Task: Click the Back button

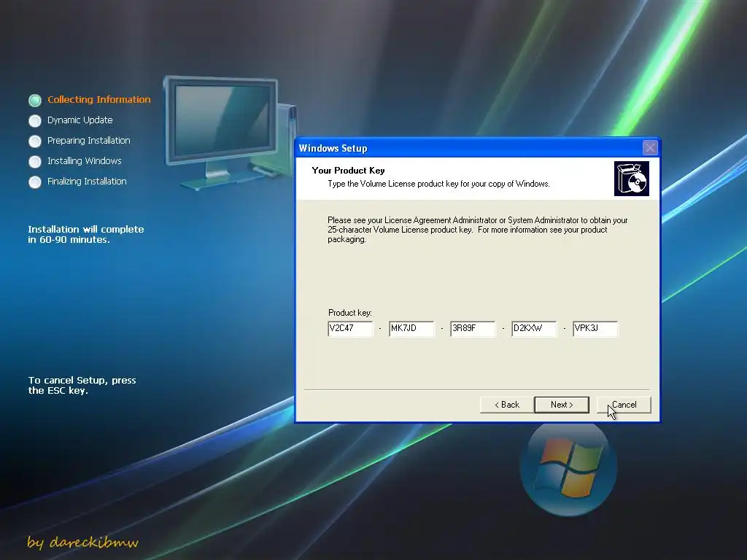Action: click(x=507, y=405)
